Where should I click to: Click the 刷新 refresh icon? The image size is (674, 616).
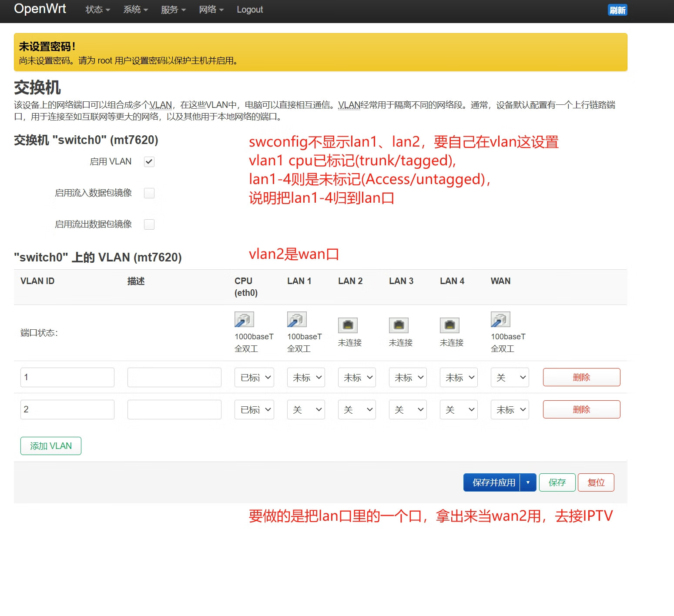[x=617, y=10]
